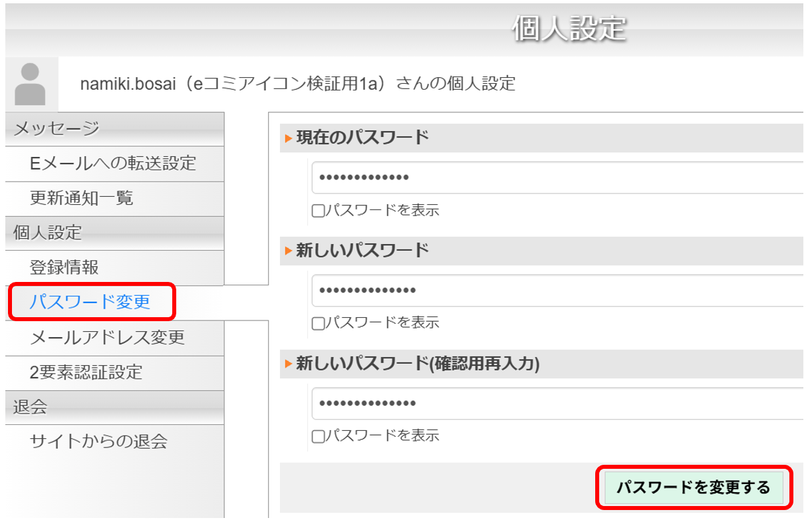Enable パスワードを表示 under new password field

click(318, 323)
